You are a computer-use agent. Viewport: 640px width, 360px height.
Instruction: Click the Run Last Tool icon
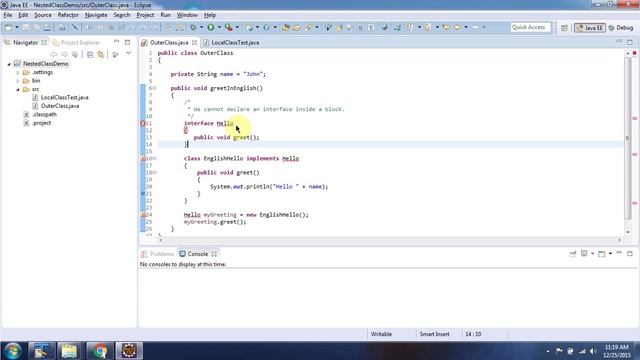coord(229,27)
